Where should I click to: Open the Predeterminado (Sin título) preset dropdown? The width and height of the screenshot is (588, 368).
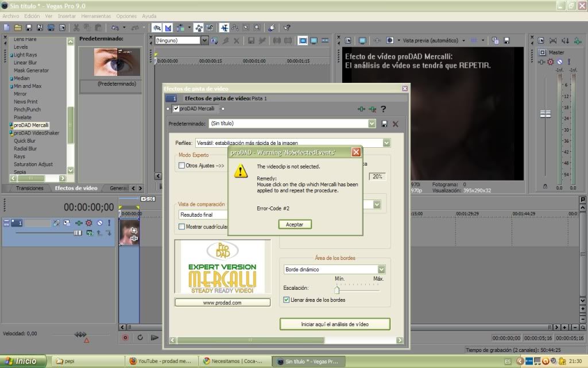372,124
